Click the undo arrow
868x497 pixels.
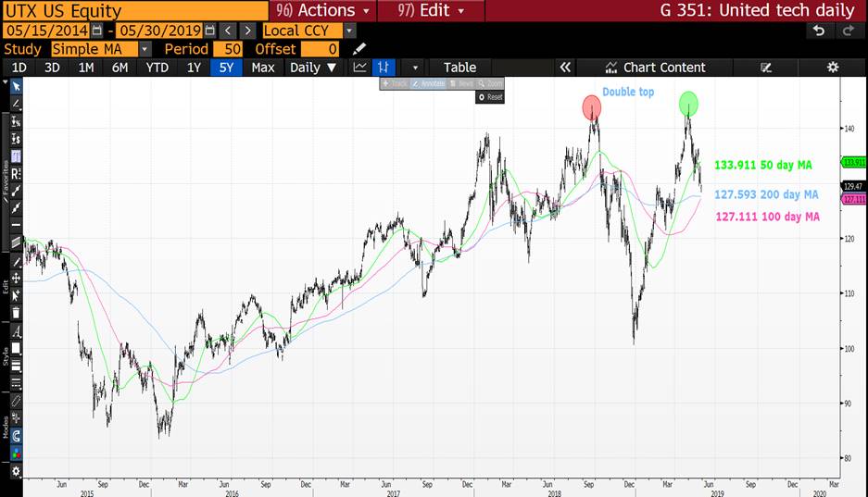point(819,31)
